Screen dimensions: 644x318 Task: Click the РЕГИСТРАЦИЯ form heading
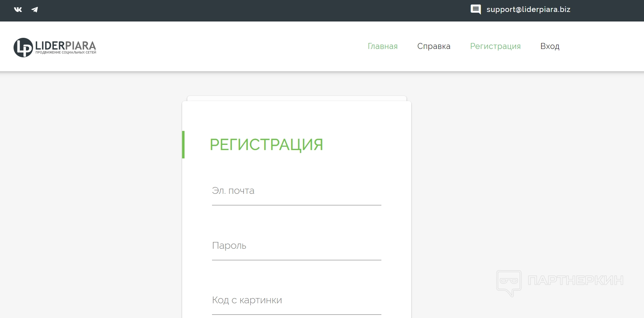point(266,144)
